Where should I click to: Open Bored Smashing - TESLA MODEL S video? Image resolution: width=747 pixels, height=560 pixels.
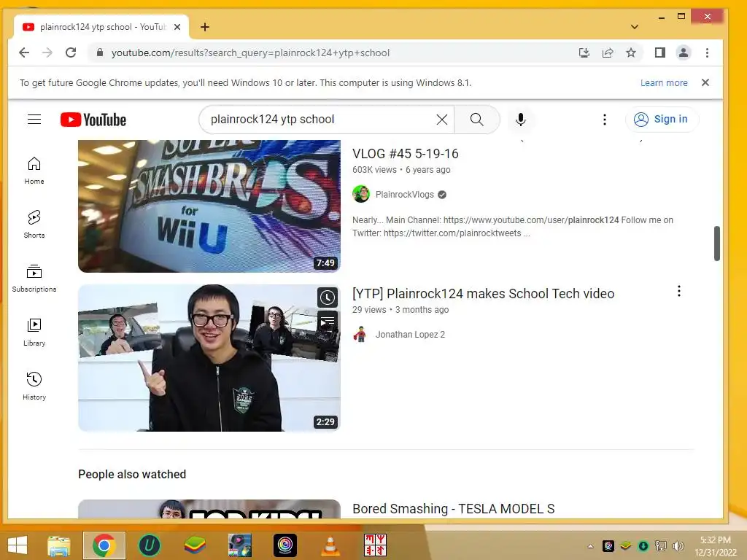[453, 508]
